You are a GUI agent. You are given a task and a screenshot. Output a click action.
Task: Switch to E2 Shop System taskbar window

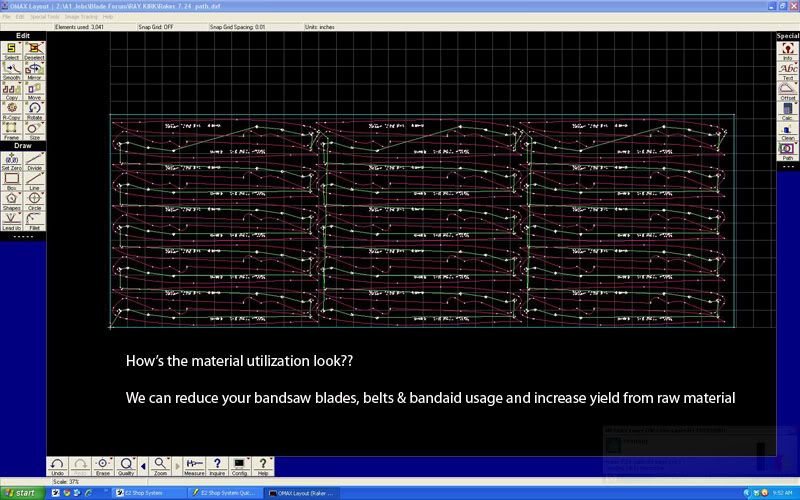tap(148, 493)
